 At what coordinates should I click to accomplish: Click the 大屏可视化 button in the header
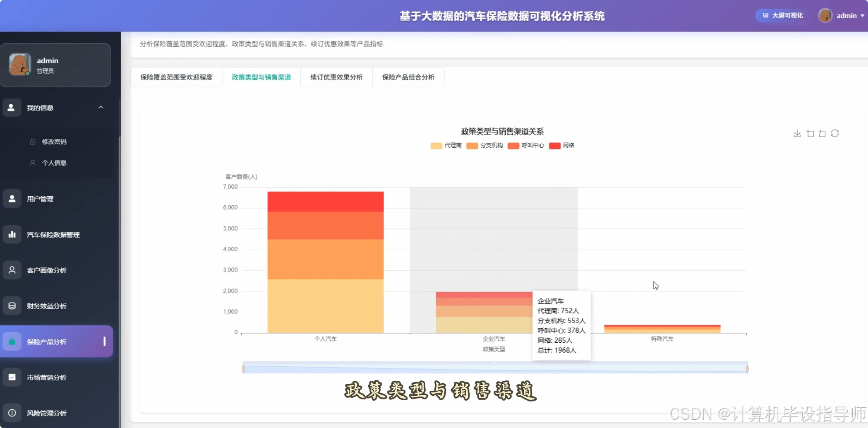[x=781, y=15]
